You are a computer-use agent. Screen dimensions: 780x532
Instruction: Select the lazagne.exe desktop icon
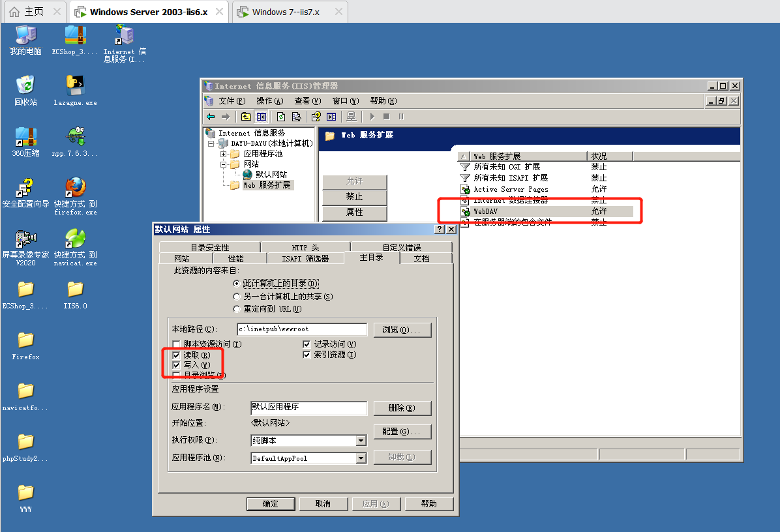[x=76, y=91]
